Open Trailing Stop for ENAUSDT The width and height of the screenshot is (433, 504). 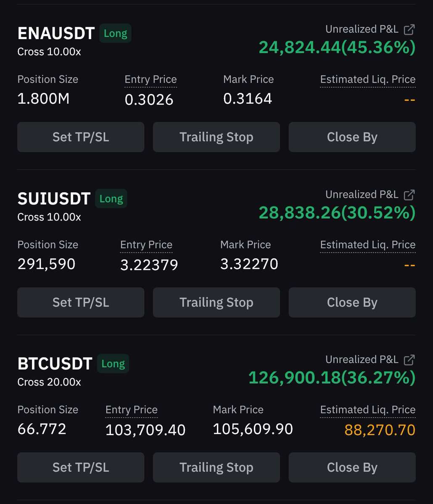[216, 137]
